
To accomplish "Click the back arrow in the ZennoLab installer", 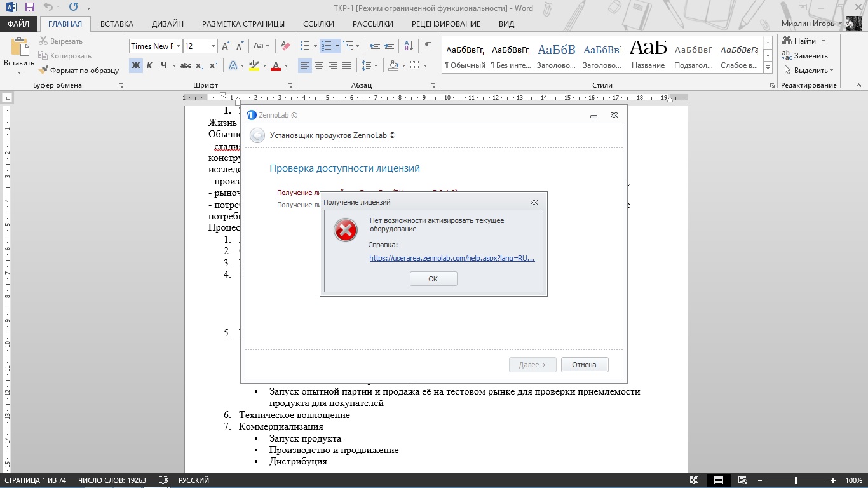I will [x=257, y=135].
